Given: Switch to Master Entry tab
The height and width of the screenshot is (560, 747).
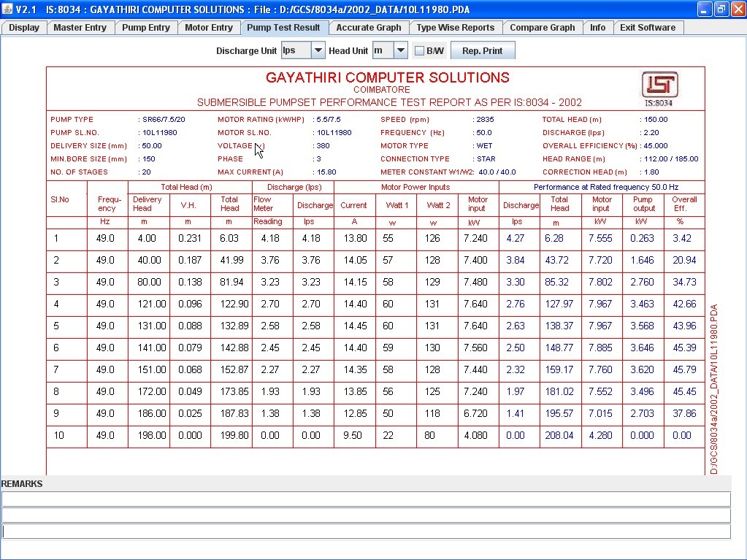Looking at the screenshot, I should click(80, 28).
